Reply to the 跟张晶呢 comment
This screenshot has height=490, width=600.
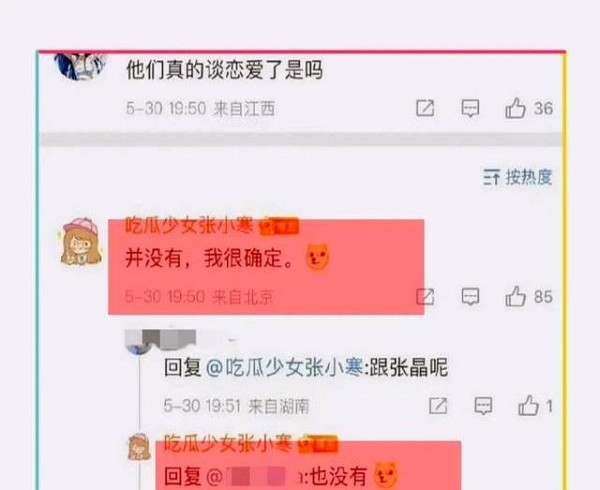[x=483, y=406]
